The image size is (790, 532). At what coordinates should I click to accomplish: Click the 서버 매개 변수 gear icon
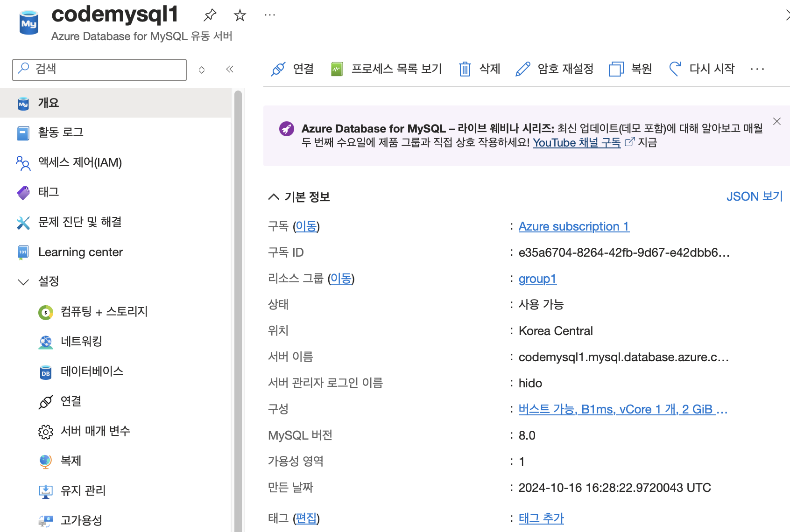point(46,432)
